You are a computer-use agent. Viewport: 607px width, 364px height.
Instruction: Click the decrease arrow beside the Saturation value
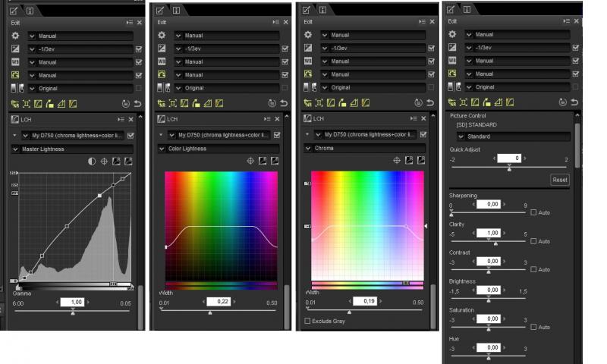point(473,318)
